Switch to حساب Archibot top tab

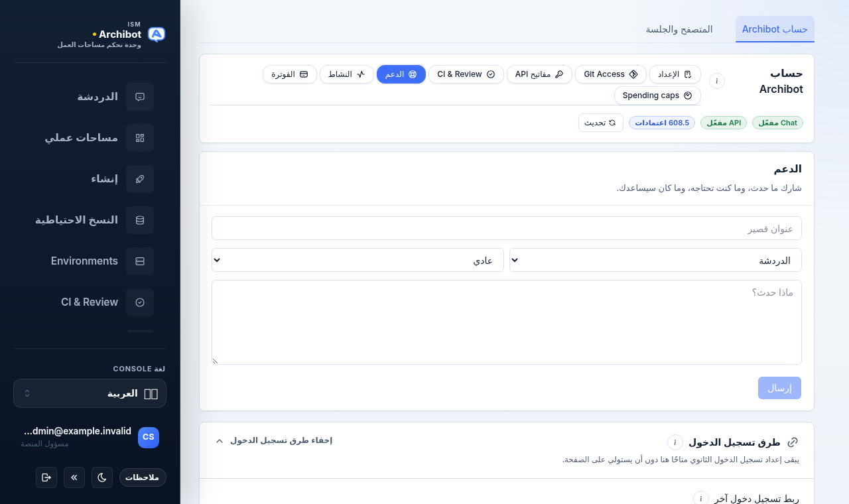point(775,29)
